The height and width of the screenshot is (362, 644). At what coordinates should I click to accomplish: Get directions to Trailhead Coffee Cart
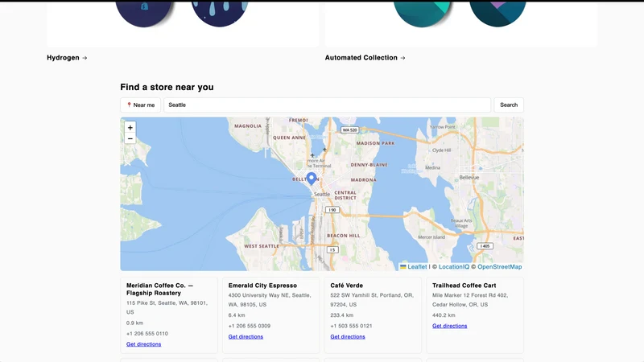coord(449,326)
